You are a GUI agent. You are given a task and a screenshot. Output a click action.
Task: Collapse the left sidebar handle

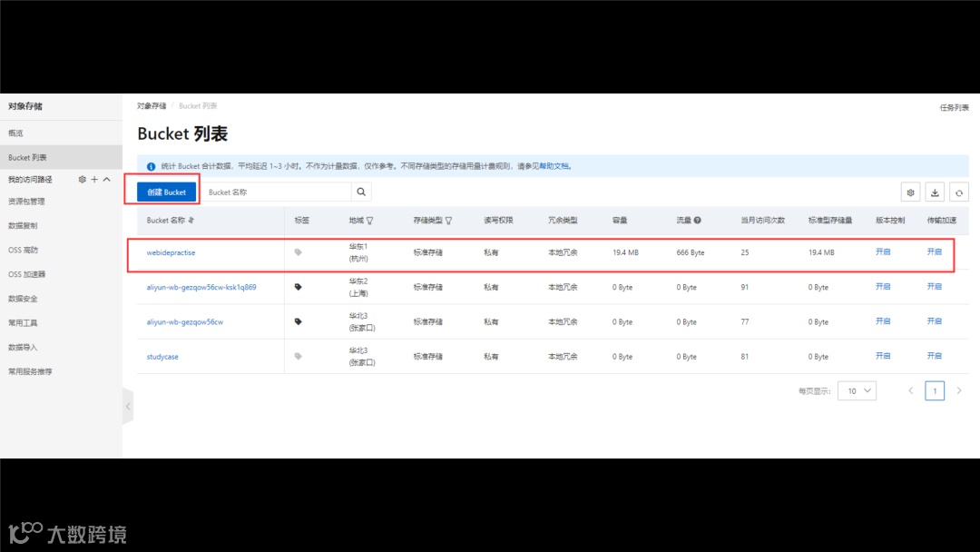pyautogui.click(x=128, y=407)
